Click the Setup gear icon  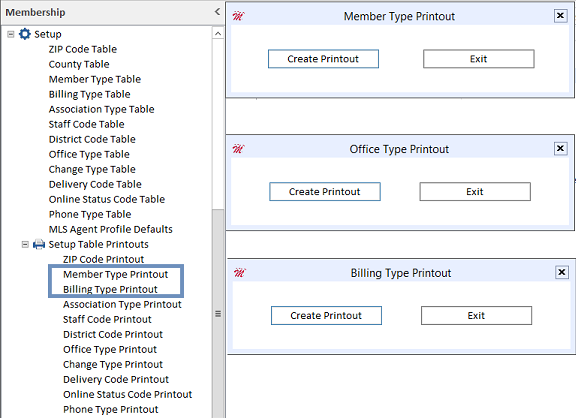coord(25,34)
